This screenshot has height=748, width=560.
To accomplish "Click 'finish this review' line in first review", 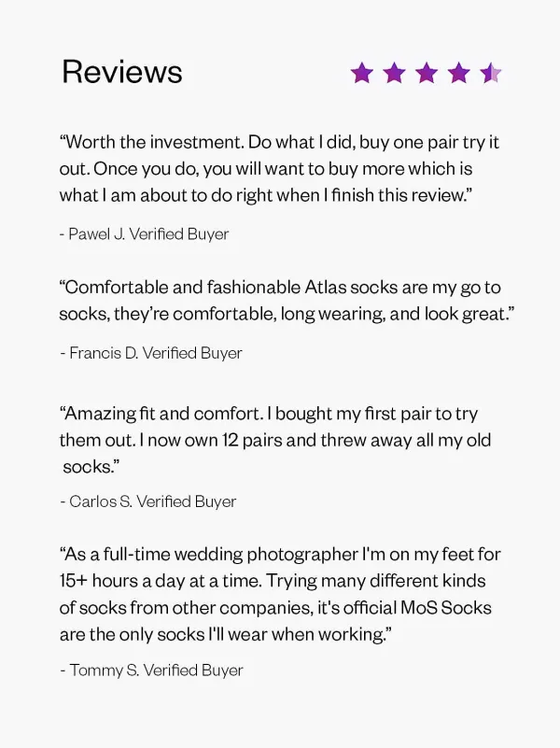I will (x=266, y=195).
